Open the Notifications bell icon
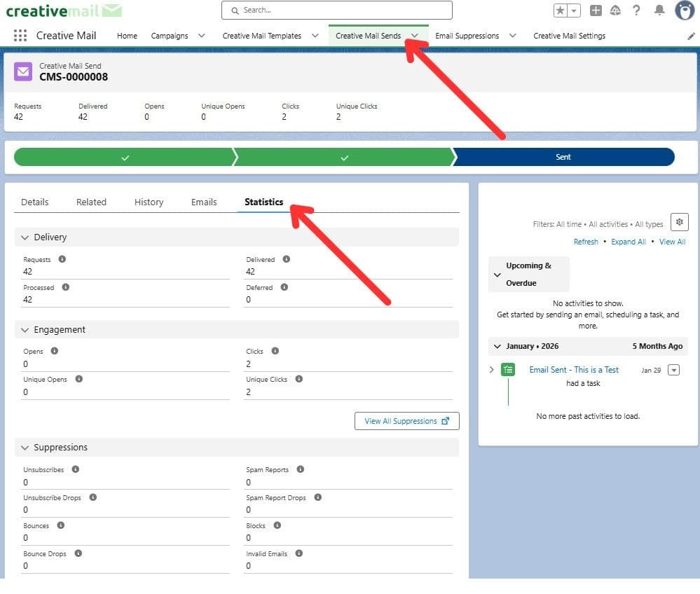This screenshot has width=700, height=594. [659, 11]
